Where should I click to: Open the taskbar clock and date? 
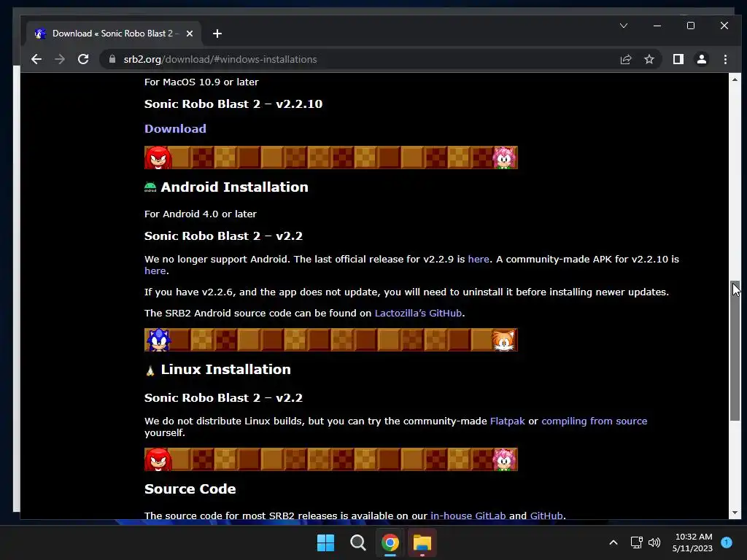pyautogui.click(x=693, y=542)
